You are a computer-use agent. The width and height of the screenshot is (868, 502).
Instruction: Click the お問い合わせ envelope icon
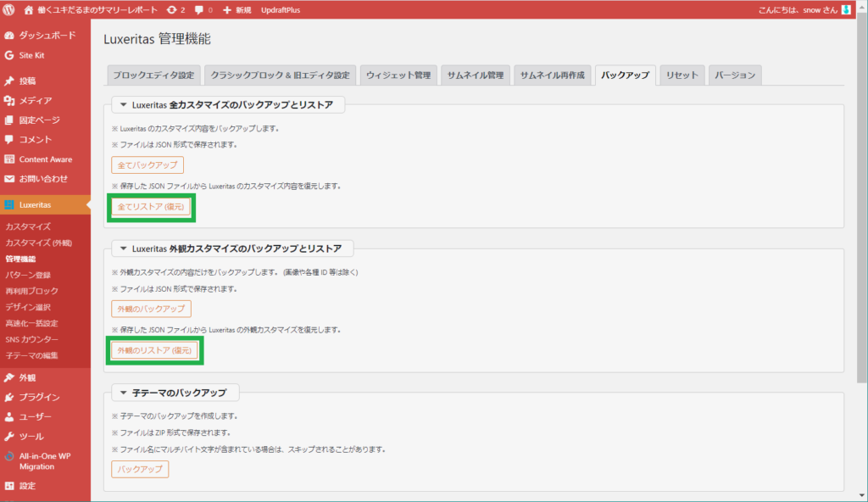(x=8, y=179)
